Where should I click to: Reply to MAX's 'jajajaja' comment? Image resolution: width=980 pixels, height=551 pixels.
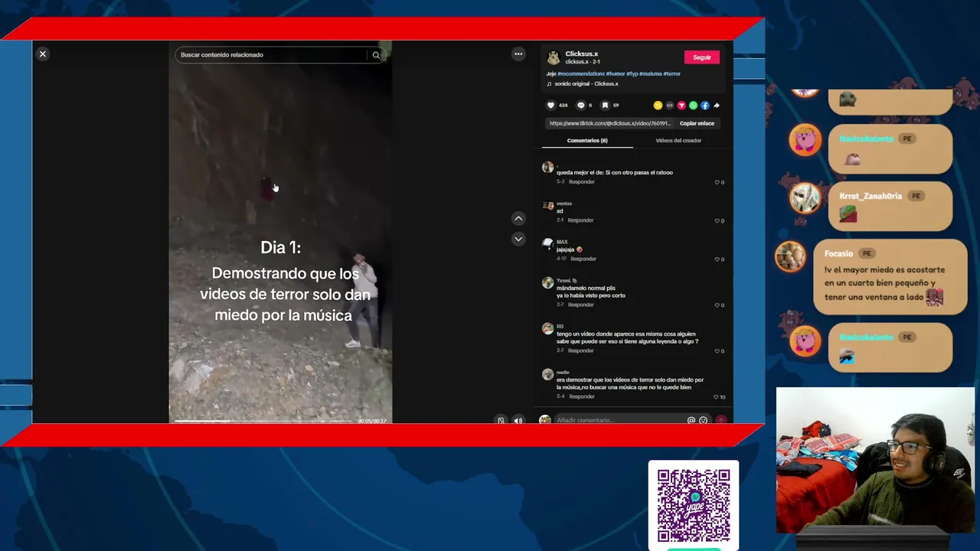(583, 259)
